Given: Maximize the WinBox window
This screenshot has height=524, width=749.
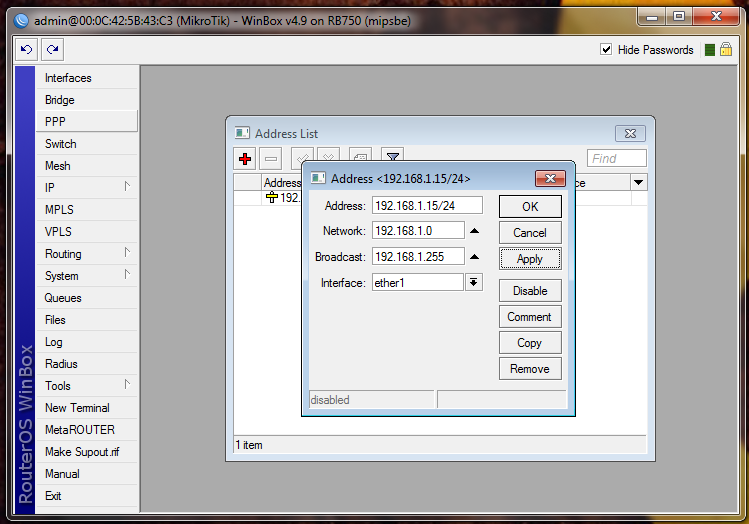Looking at the screenshot, I should pos(679,17).
